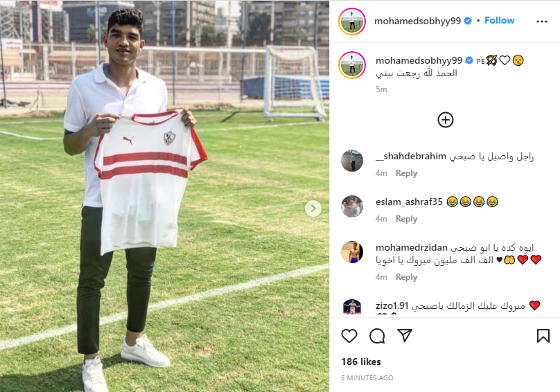Go to next photo with right arrow
The width and height of the screenshot is (560, 392).
click(x=313, y=208)
